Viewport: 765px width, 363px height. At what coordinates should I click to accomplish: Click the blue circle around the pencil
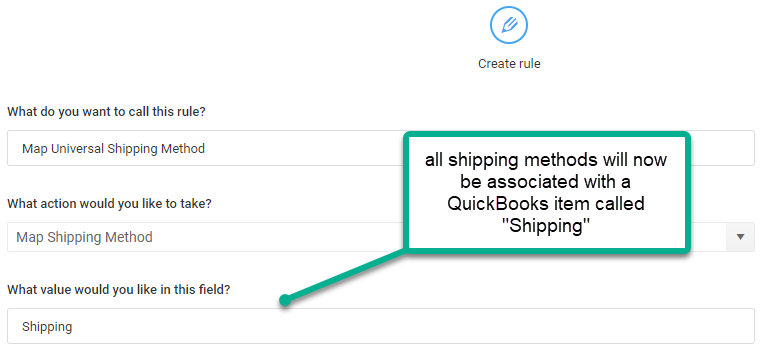coord(509,25)
